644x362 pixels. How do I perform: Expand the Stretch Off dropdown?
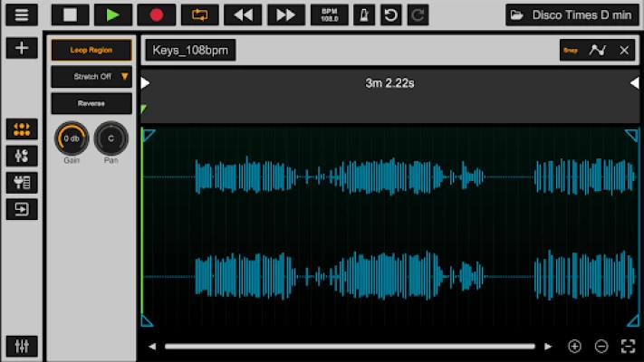point(91,77)
